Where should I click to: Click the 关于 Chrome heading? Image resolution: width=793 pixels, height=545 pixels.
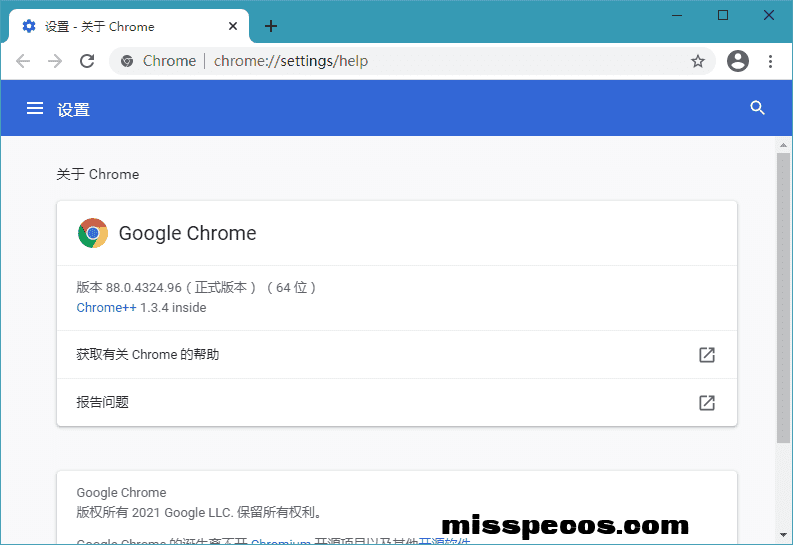point(98,174)
